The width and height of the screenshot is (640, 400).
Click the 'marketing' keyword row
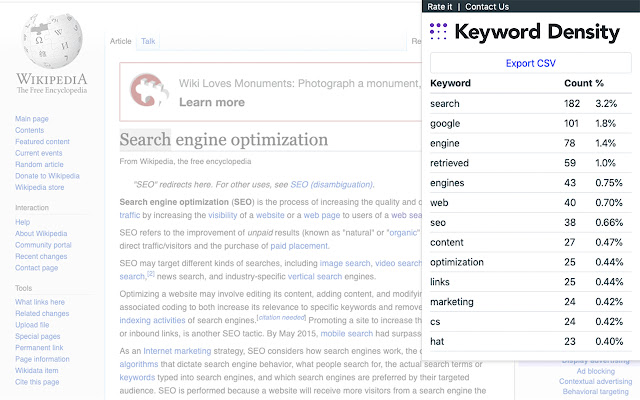pos(531,302)
